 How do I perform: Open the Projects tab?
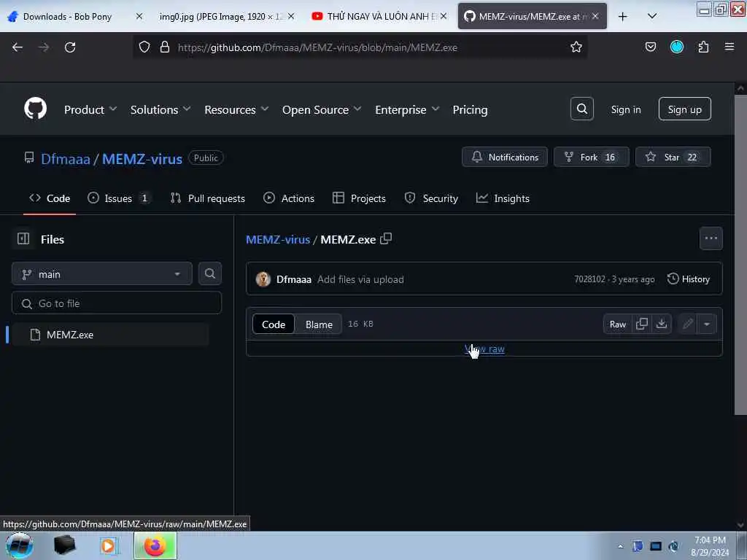[359, 198]
